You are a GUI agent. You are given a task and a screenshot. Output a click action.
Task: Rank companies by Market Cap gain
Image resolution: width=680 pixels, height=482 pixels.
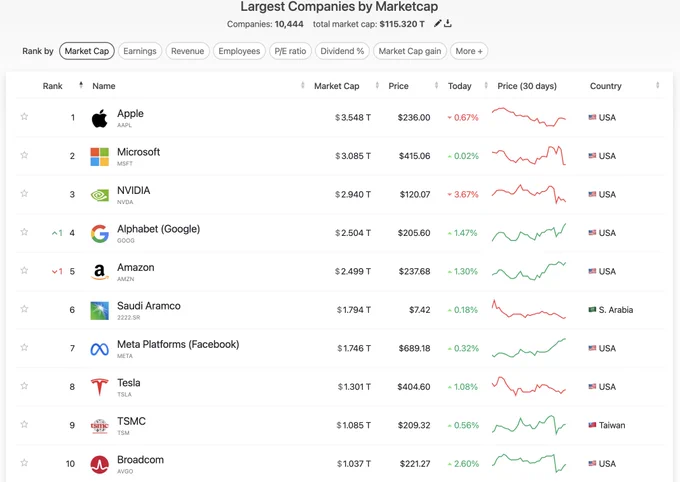tap(410, 51)
